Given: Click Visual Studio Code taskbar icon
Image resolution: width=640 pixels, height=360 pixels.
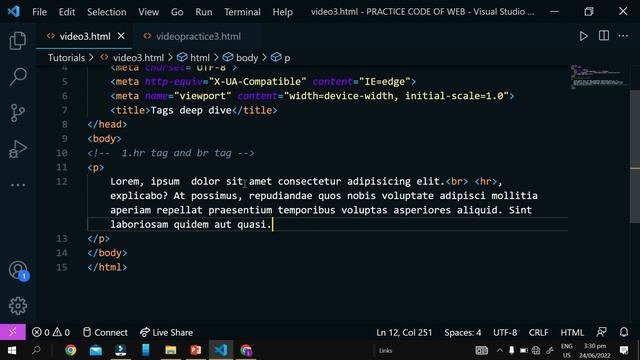Looking at the screenshot, I should coord(221,350).
